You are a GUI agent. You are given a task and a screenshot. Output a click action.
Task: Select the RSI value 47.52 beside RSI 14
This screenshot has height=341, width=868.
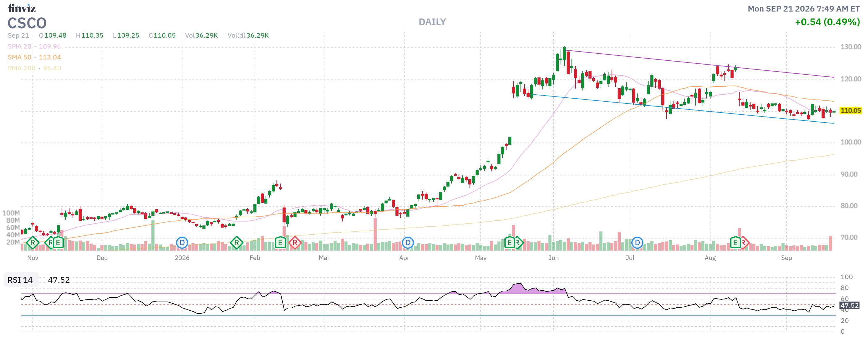[59, 280]
